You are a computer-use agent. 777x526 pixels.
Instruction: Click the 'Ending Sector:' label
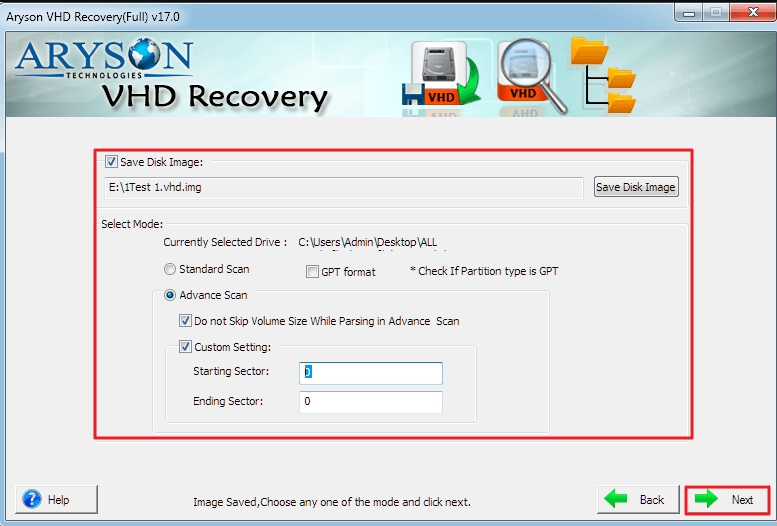[x=228, y=401]
